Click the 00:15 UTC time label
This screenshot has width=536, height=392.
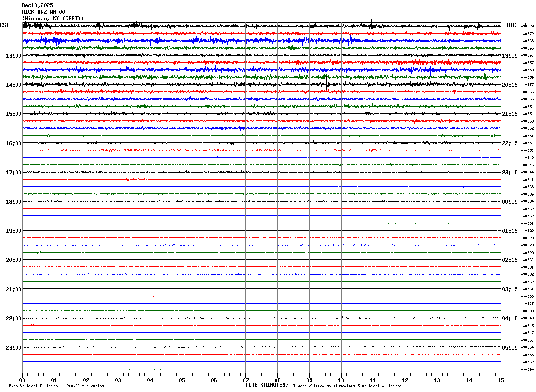coord(510,202)
